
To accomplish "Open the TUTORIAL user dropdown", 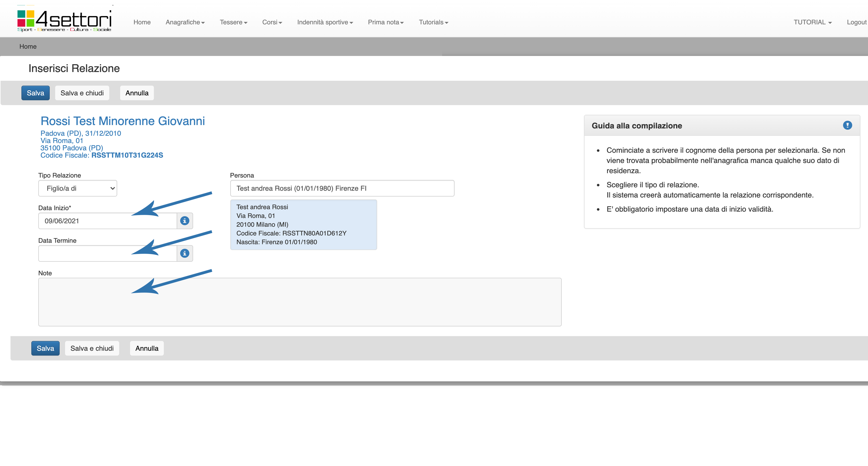I will pos(812,22).
